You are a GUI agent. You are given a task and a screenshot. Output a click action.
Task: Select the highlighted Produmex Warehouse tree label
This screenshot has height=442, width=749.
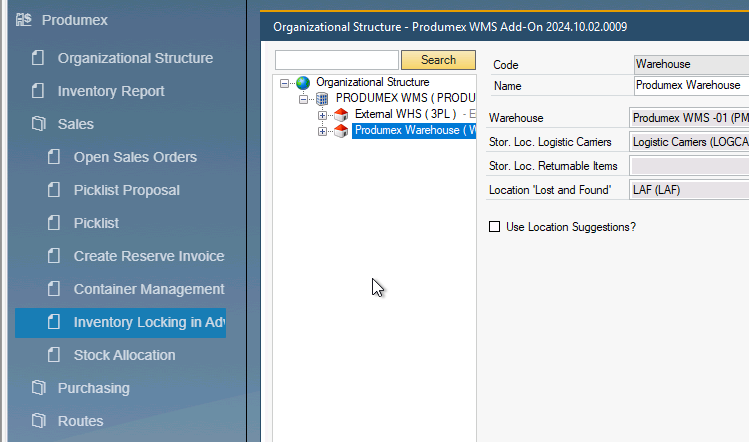pyautogui.click(x=414, y=130)
